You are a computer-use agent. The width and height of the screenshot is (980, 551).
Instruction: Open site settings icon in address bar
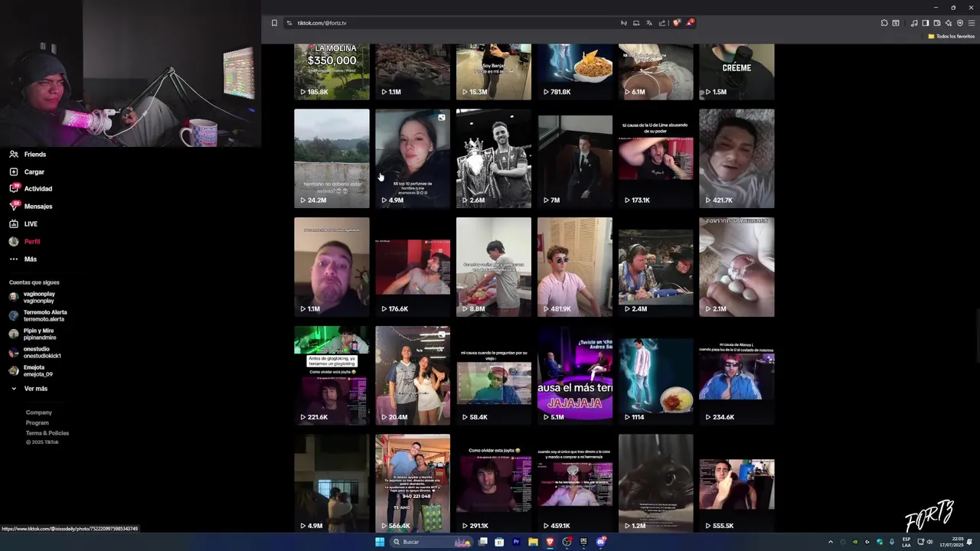pos(289,23)
